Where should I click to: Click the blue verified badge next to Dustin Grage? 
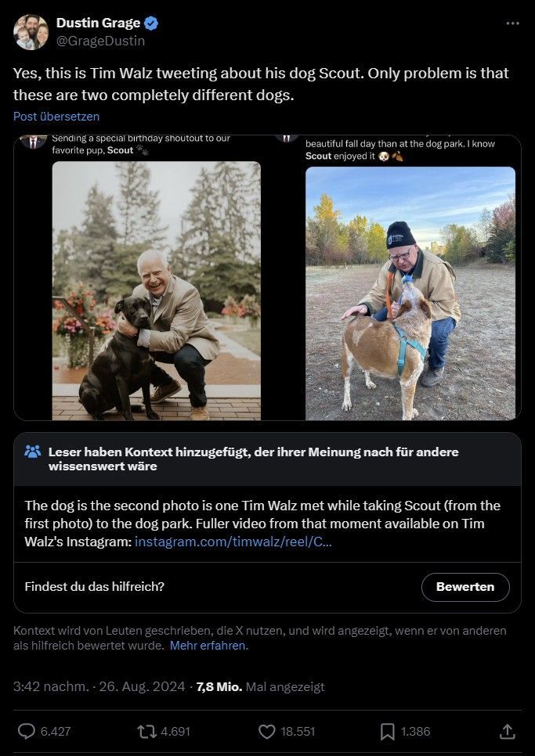[149, 23]
